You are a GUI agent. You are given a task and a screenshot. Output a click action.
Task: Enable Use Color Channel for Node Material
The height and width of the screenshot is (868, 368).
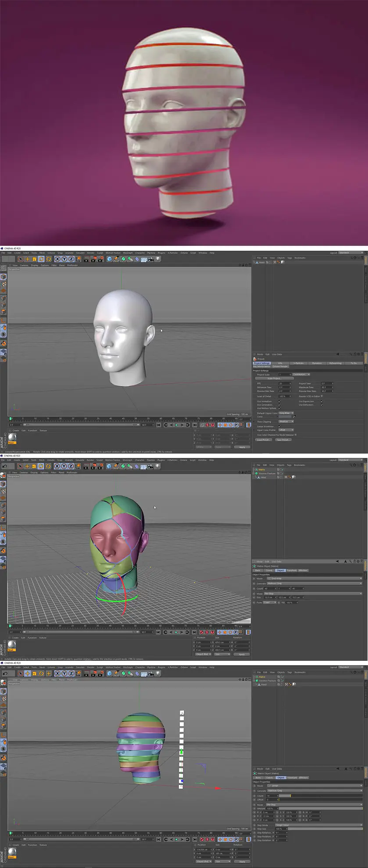tap(296, 435)
